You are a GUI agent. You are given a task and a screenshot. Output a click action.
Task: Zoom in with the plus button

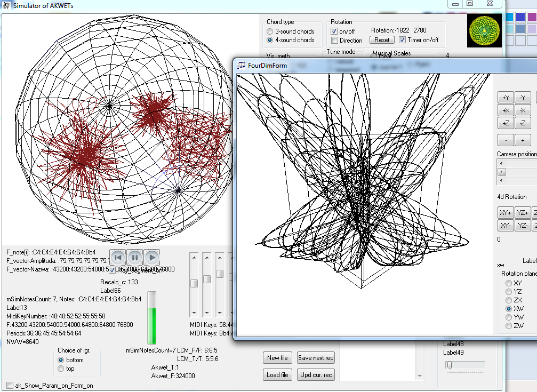[x=523, y=140]
